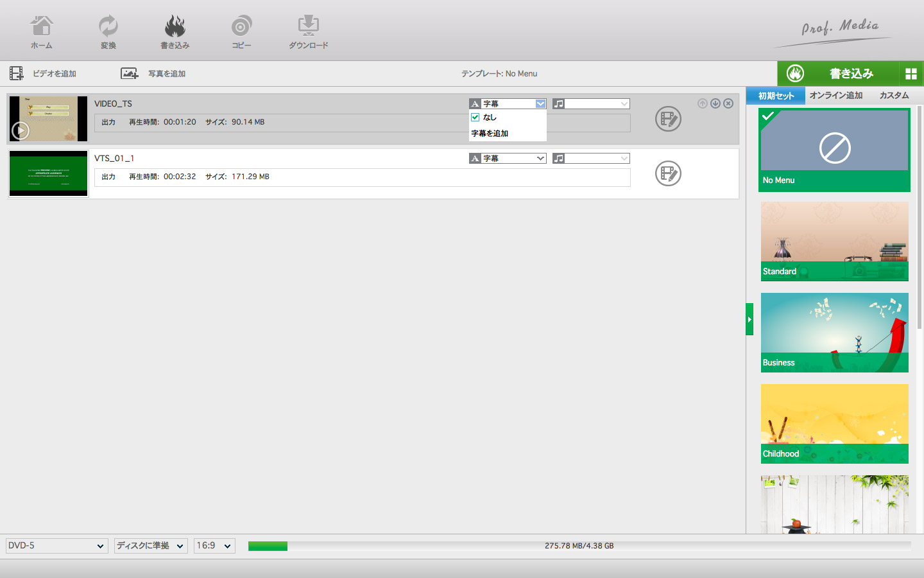Switch to the オンライン追加 tab
Screen dimensions: 924x578
835,96
